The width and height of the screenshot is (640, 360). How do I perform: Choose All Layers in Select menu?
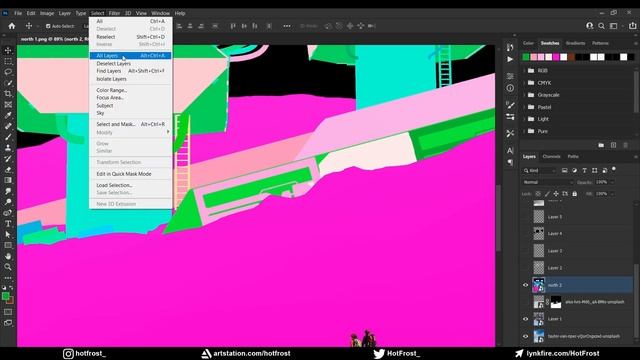click(130, 56)
